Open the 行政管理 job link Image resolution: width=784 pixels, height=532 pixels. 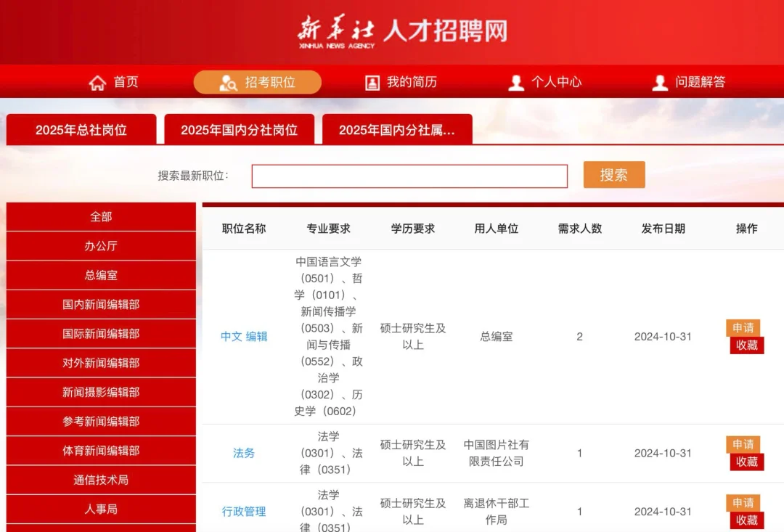pyautogui.click(x=244, y=512)
